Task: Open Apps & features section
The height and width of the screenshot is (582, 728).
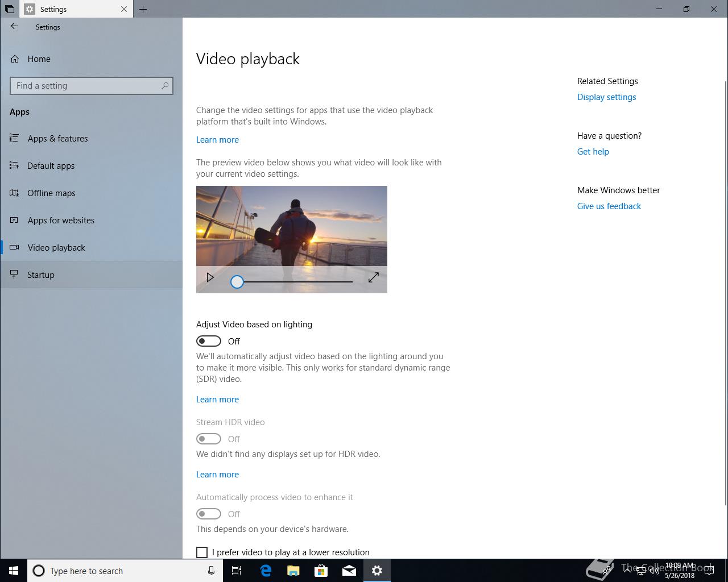Action: 57,139
